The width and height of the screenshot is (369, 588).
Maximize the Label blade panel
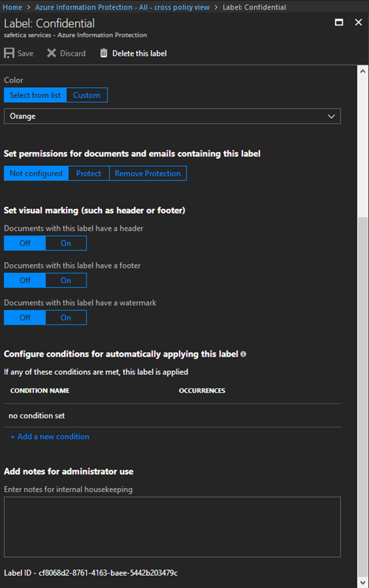click(339, 22)
